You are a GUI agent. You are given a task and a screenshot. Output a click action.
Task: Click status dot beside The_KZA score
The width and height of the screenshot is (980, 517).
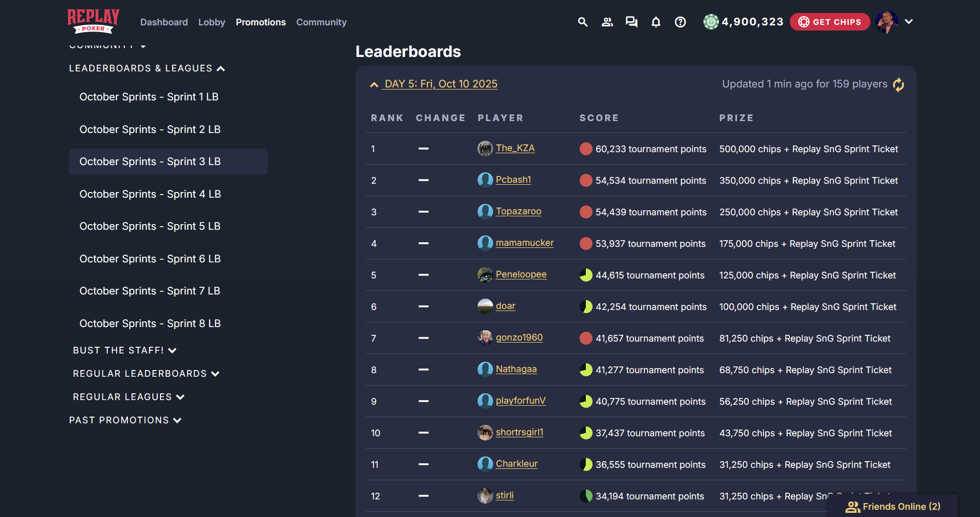click(x=586, y=149)
